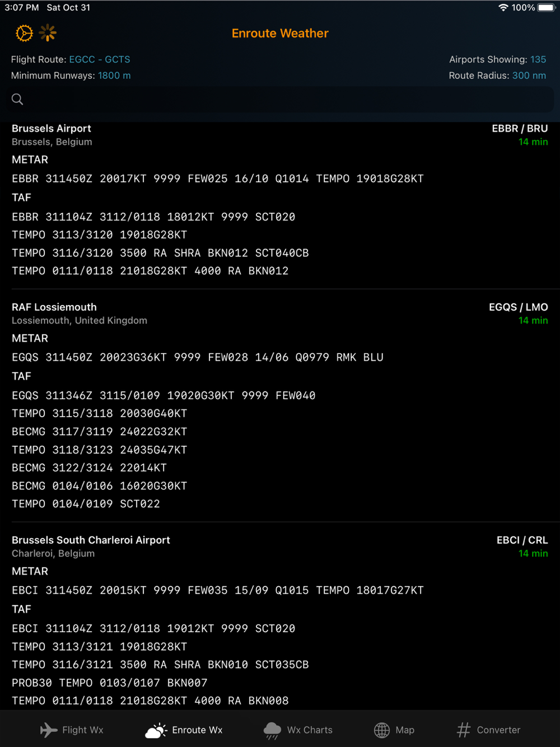The width and height of the screenshot is (560, 747).
Task: Tap the BECMG 0104/0106 16020G30KT line
Action: [99, 486]
